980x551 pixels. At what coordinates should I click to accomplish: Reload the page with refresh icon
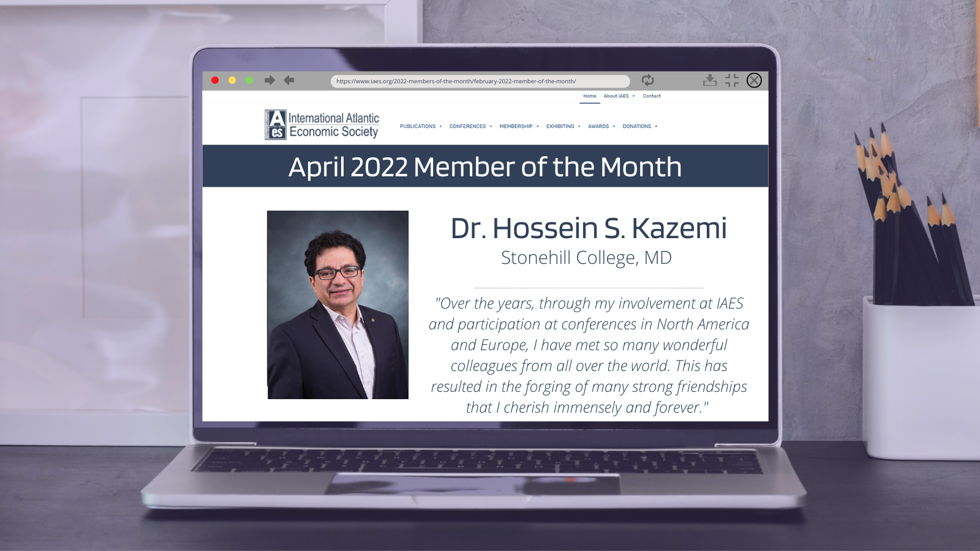click(647, 80)
